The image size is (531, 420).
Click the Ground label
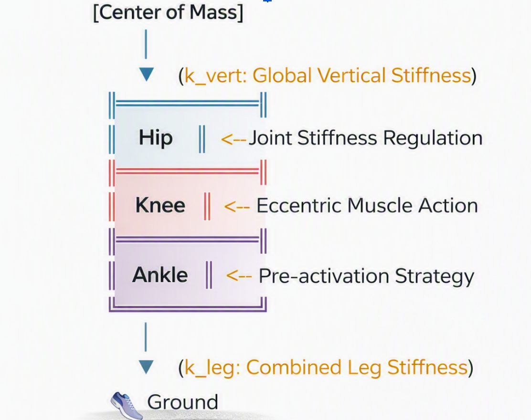tap(182, 402)
